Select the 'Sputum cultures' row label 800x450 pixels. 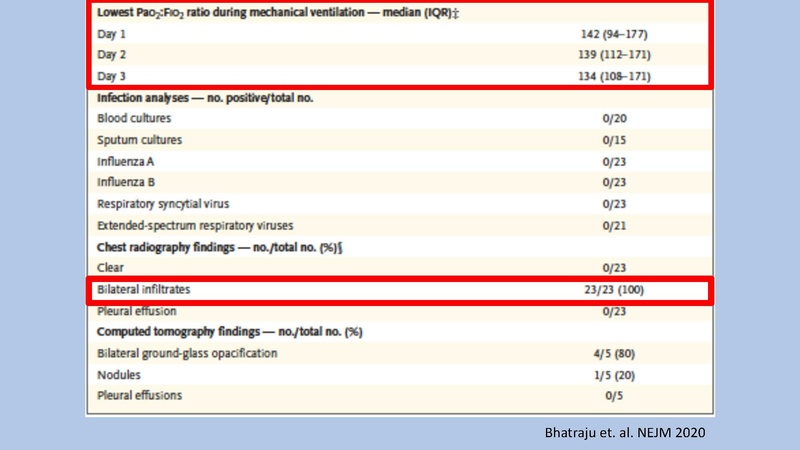point(139,140)
